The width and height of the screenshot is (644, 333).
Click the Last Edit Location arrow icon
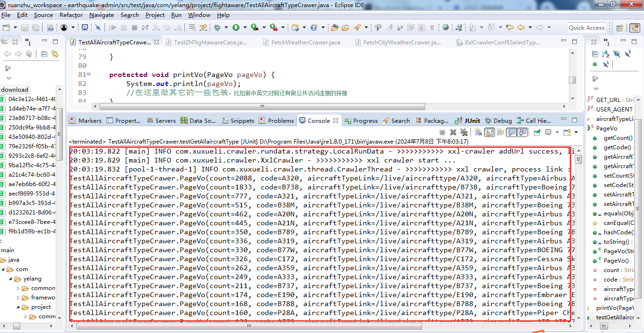[509, 27]
